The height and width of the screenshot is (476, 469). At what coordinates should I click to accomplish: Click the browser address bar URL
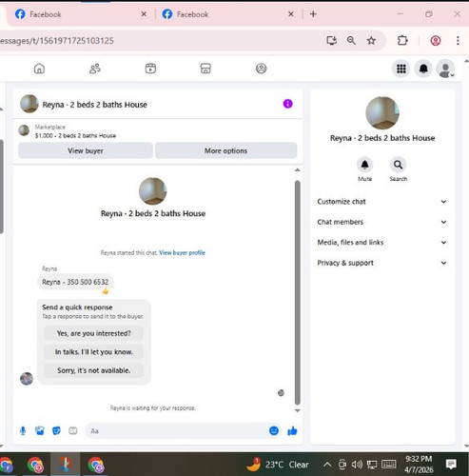point(57,41)
